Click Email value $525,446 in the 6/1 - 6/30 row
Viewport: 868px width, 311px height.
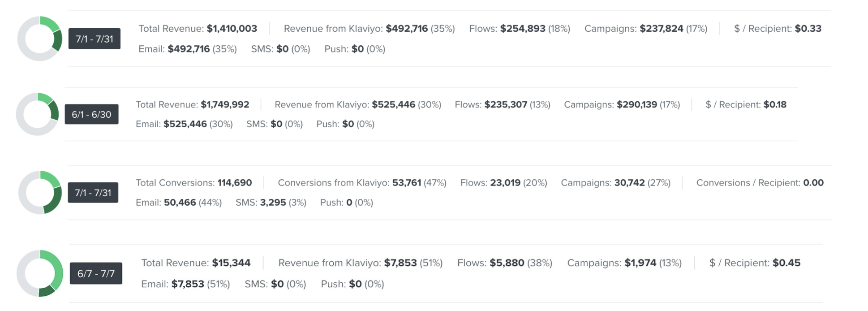(x=185, y=124)
